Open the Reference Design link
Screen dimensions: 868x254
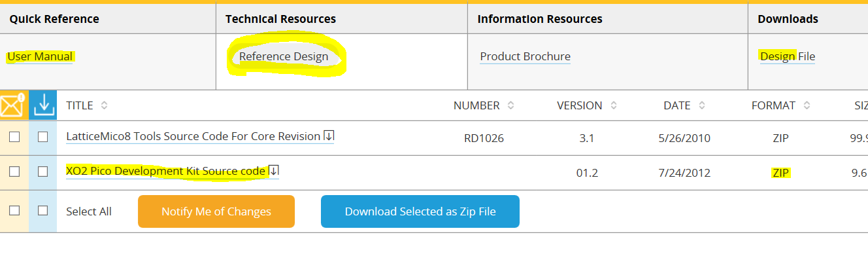click(284, 56)
